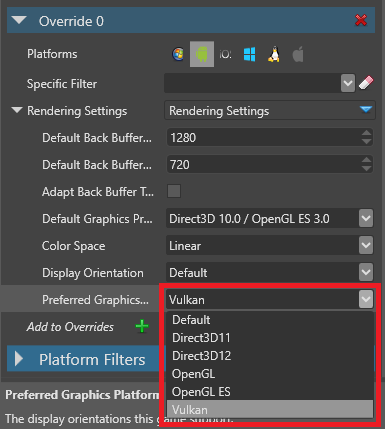Toggle the Android platform icon
The width and height of the screenshot is (385, 429).
[202, 54]
